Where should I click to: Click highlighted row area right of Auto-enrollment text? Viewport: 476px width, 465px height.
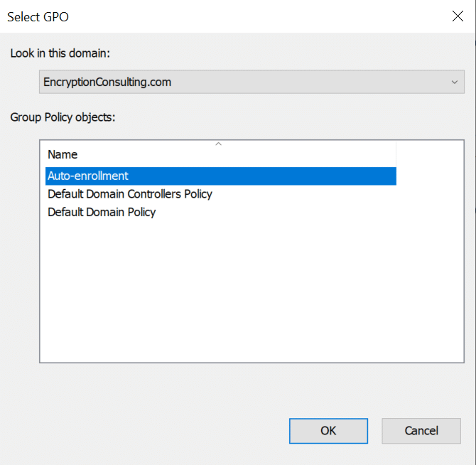(284, 176)
